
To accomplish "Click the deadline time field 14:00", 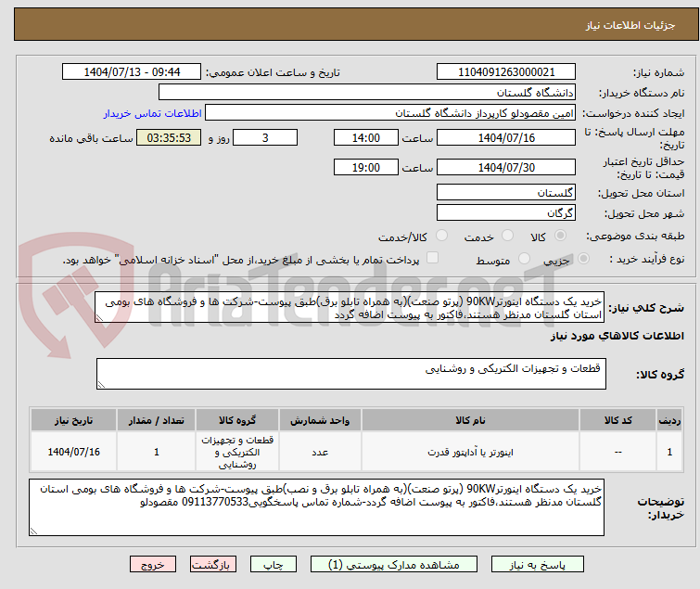I will coord(366,137).
